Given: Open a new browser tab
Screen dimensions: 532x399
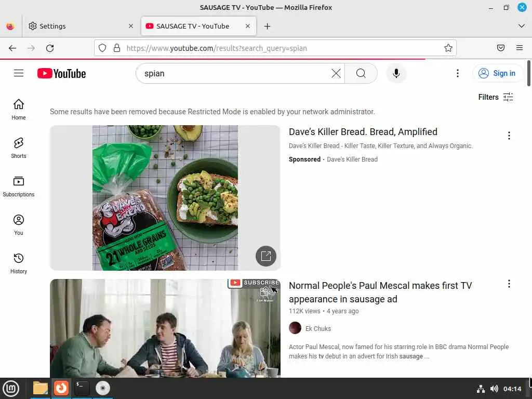Looking at the screenshot, I should 268,26.
